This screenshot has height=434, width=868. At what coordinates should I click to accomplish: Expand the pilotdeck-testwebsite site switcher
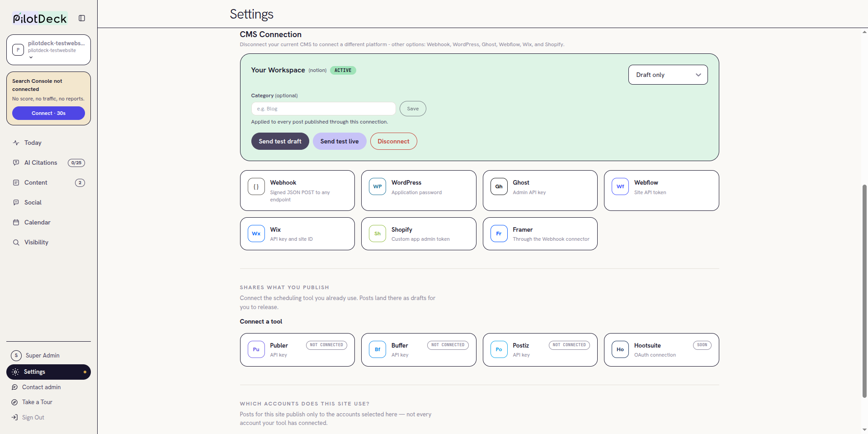(x=48, y=50)
